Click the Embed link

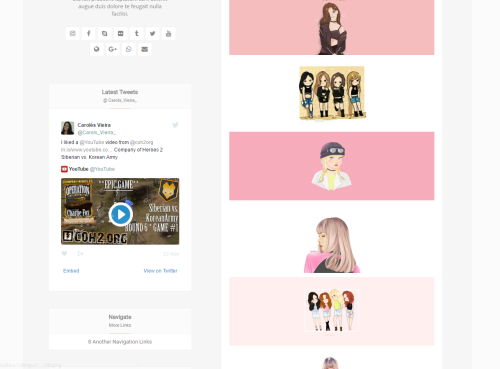(x=71, y=271)
